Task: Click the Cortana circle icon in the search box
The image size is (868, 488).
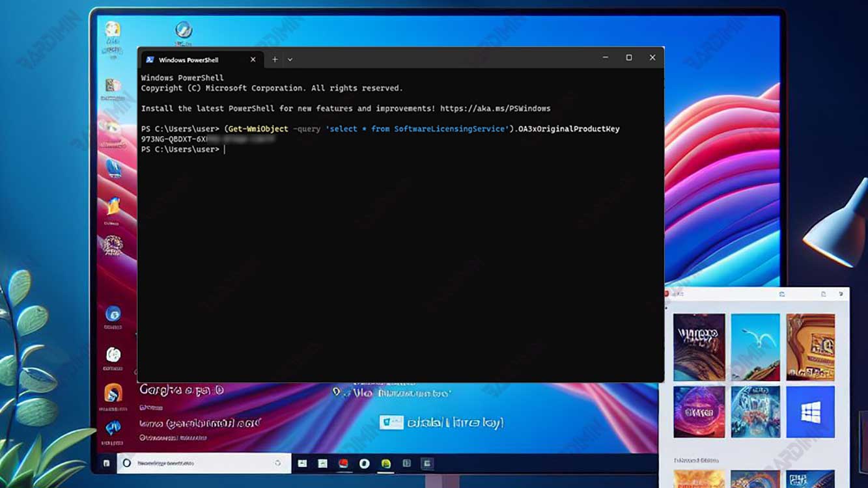Action: [127, 463]
